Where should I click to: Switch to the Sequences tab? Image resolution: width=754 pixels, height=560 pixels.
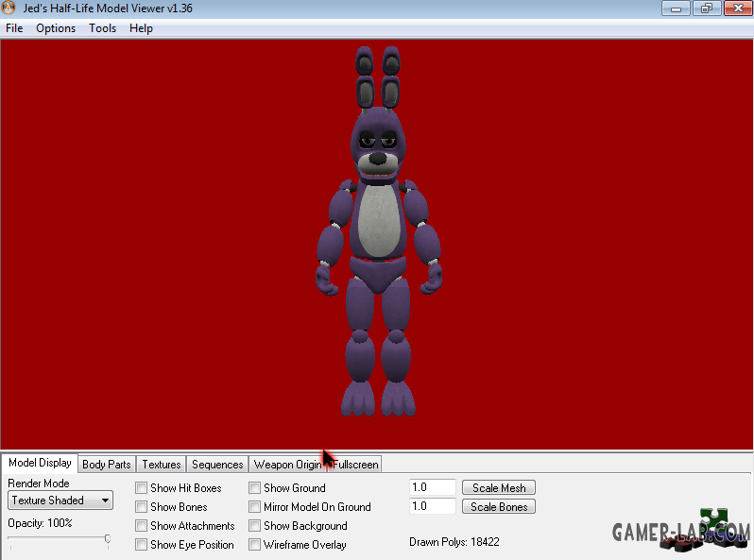click(217, 465)
